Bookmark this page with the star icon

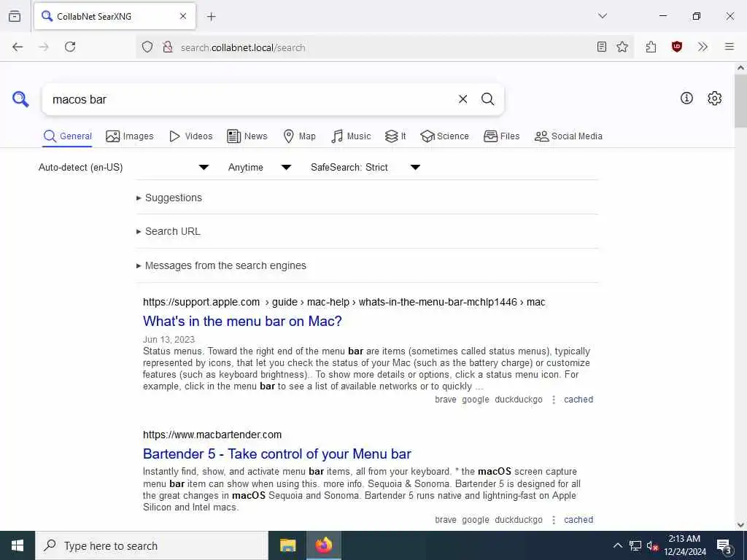(x=622, y=47)
